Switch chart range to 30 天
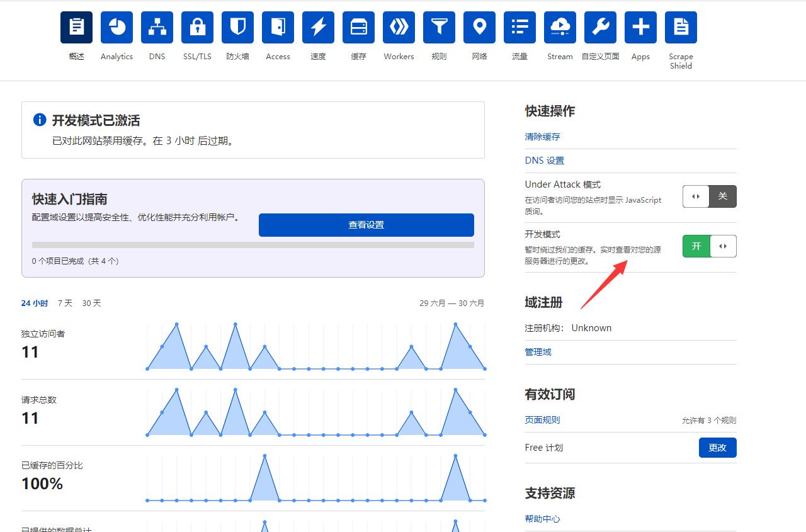This screenshot has height=532, width=806. click(91, 303)
